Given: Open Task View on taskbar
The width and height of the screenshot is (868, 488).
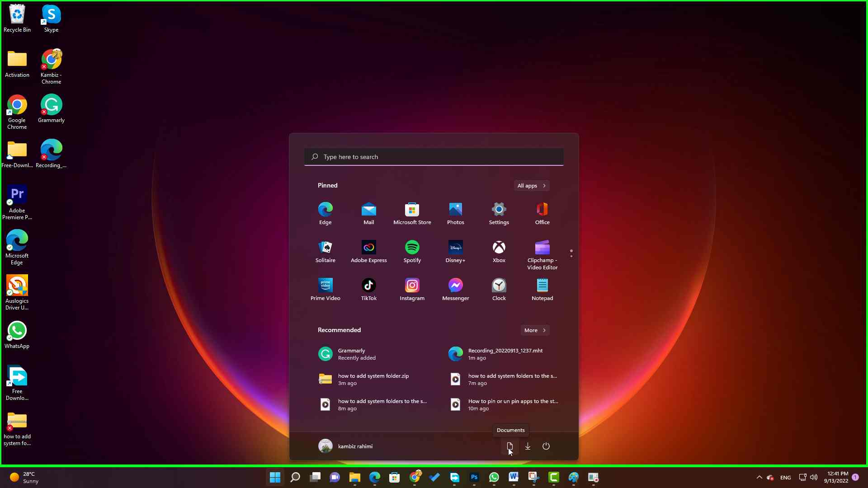Looking at the screenshot, I should click(315, 477).
